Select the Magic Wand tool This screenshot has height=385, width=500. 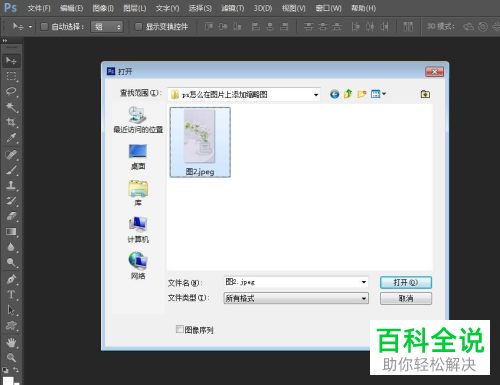11,107
